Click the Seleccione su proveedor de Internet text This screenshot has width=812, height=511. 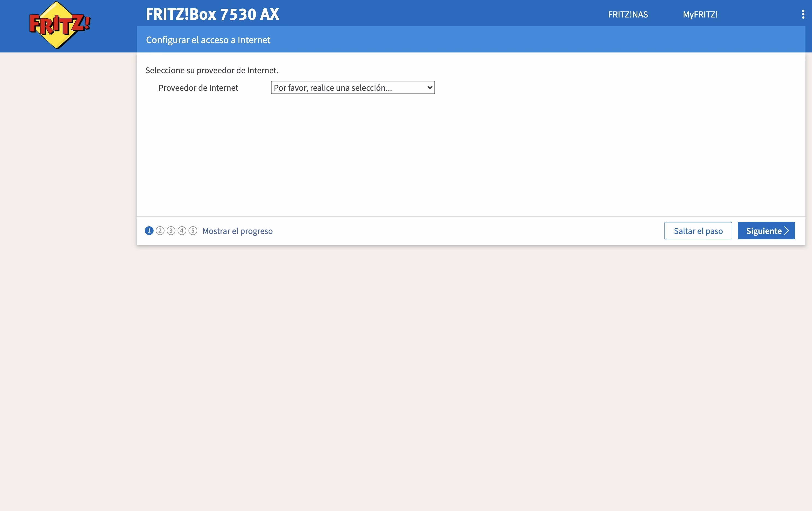[212, 70]
